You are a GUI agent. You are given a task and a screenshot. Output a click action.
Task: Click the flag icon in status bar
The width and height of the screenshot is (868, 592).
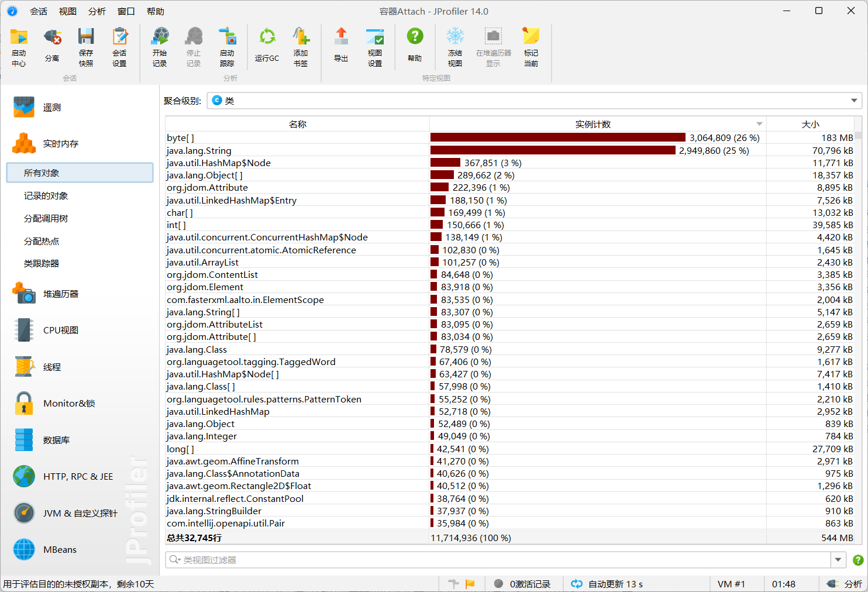pyautogui.click(x=470, y=584)
